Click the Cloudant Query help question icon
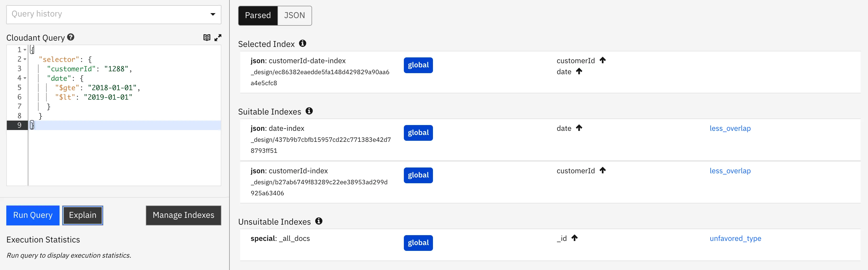The height and width of the screenshot is (270, 868). pyautogui.click(x=71, y=37)
